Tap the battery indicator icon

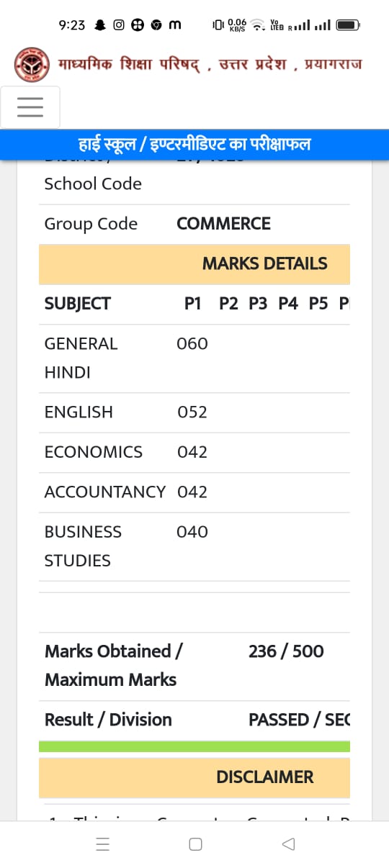348,25
